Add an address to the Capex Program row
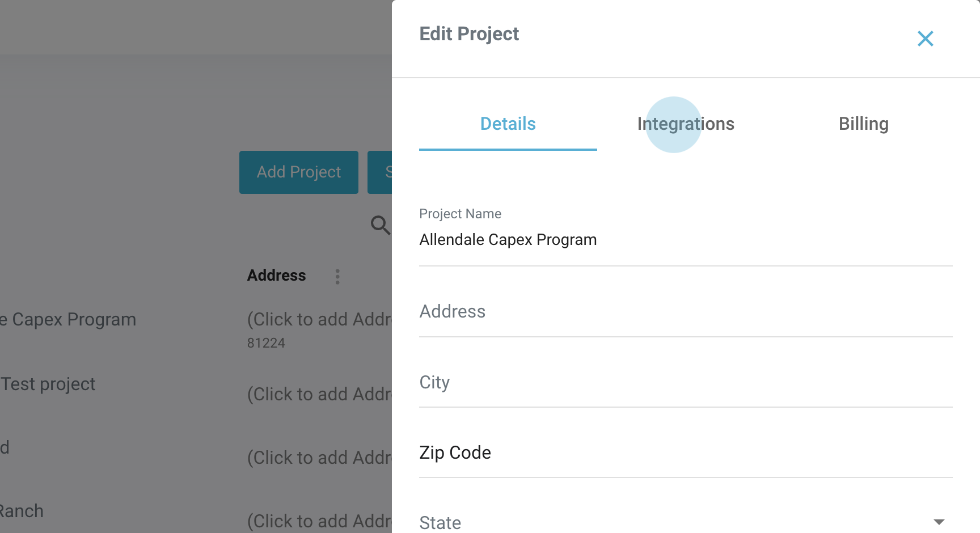Image resolution: width=980 pixels, height=533 pixels. [319, 320]
